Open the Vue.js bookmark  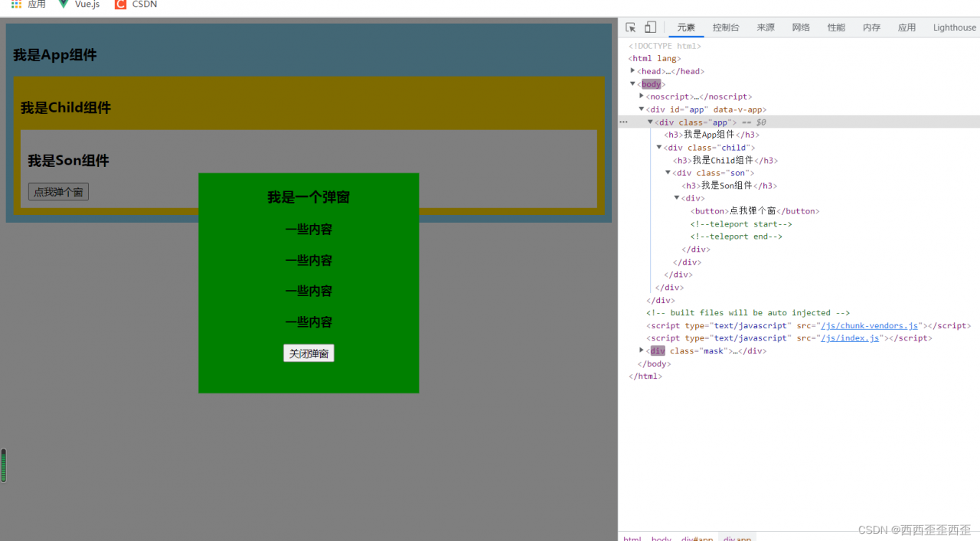point(80,5)
